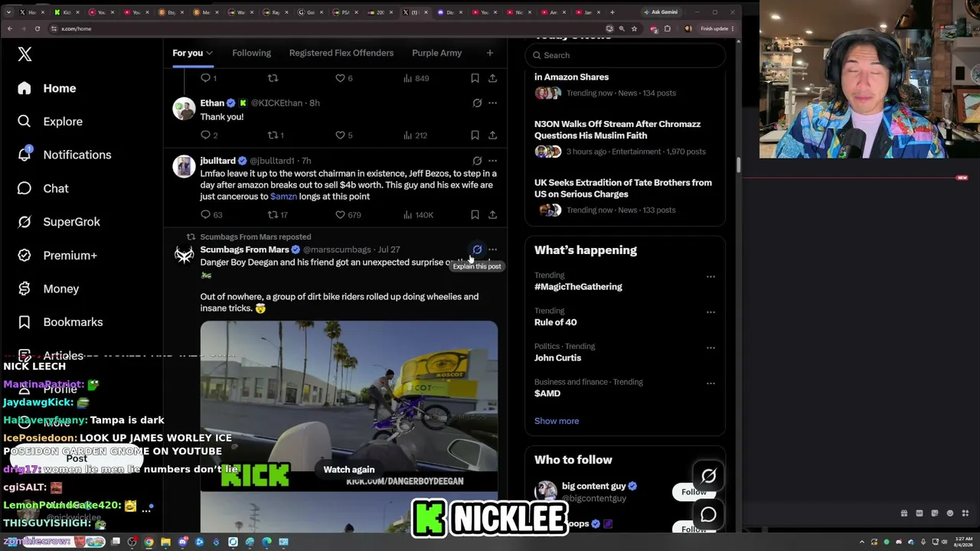
Task: Open the Home page from the sidebar
Action: coord(47,88)
